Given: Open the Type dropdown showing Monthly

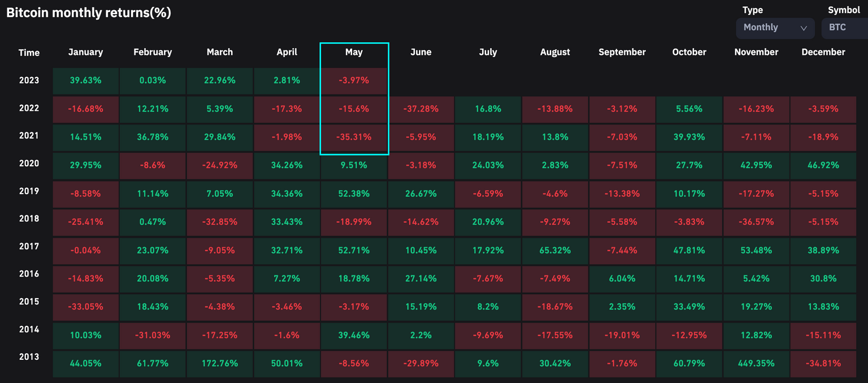Looking at the screenshot, I should (x=775, y=28).
